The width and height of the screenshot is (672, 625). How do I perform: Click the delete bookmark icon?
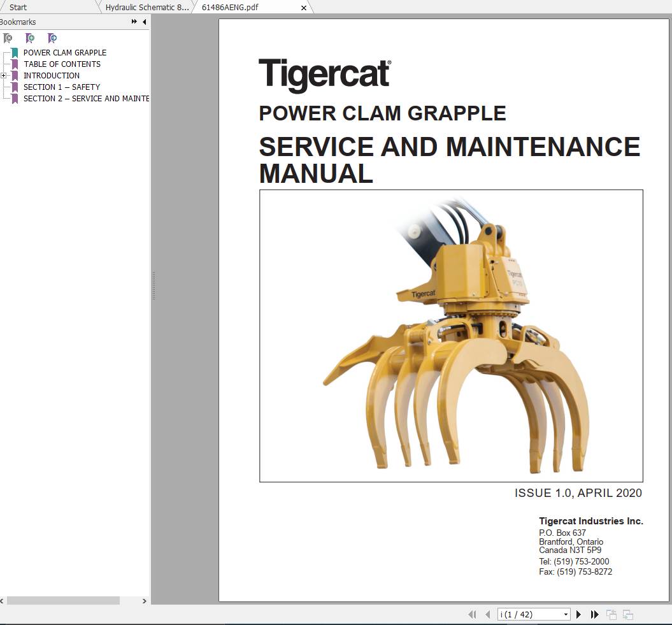[8, 38]
